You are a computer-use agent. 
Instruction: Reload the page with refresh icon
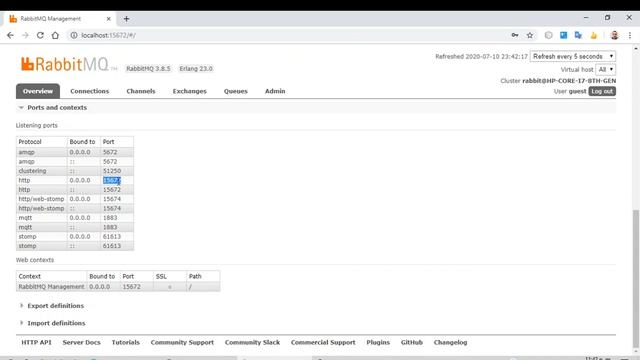pyautogui.click(x=40, y=36)
